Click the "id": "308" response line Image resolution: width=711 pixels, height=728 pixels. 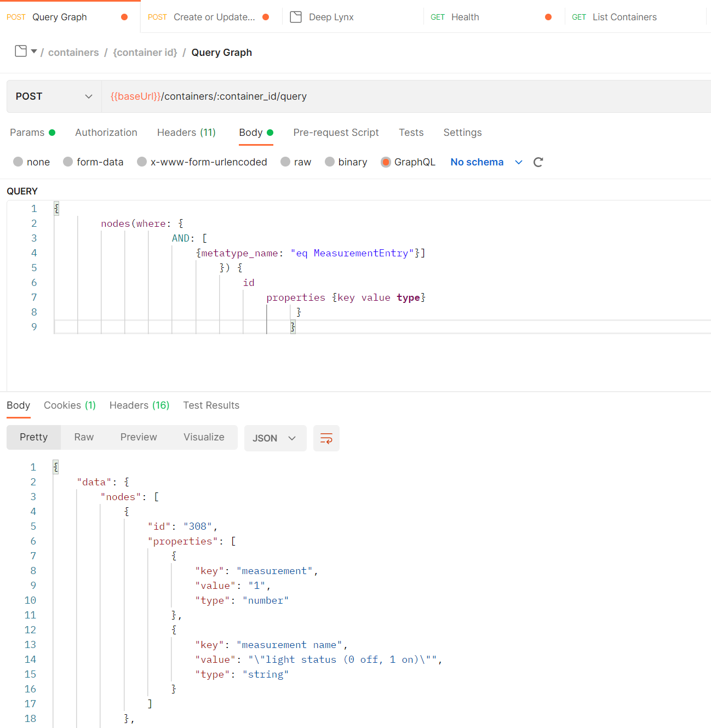pos(182,526)
